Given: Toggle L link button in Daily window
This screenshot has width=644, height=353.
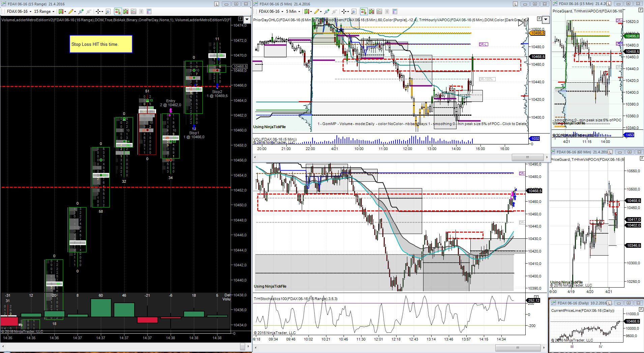Looking at the screenshot, I should (610, 303).
